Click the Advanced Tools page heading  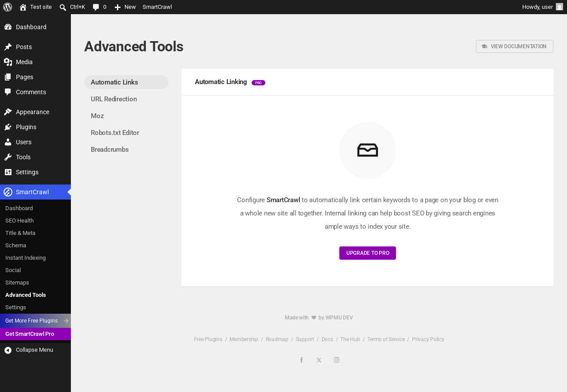[134, 46]
